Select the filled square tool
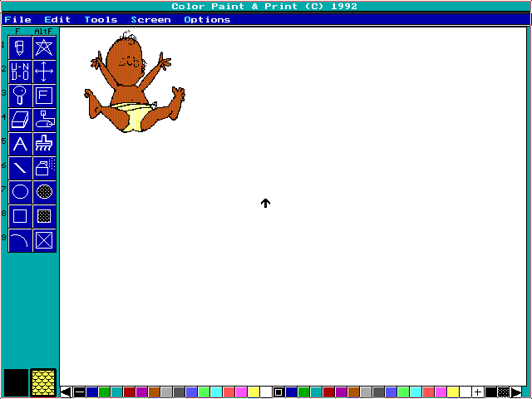This screenshot has width=532, height=399. tap(44, 216)
